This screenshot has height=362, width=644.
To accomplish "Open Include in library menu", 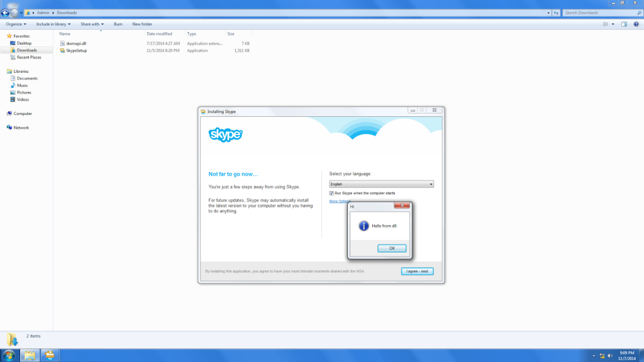I will [x=53, y=25].
